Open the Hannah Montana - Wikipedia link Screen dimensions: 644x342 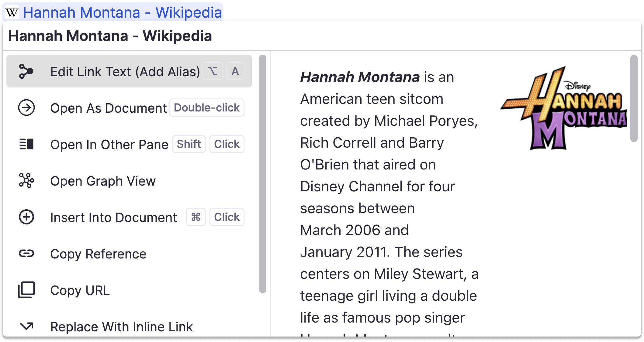tap(122, 12)
